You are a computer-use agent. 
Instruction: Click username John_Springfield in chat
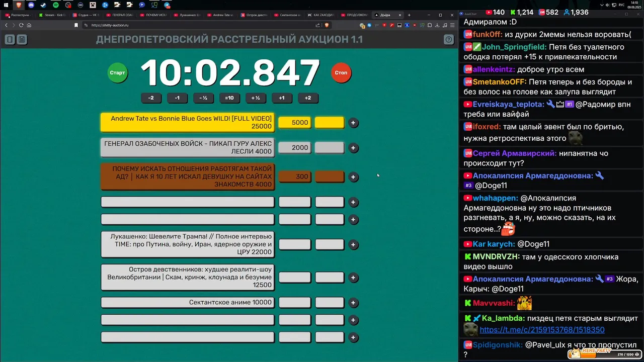(x=513, y=47)
